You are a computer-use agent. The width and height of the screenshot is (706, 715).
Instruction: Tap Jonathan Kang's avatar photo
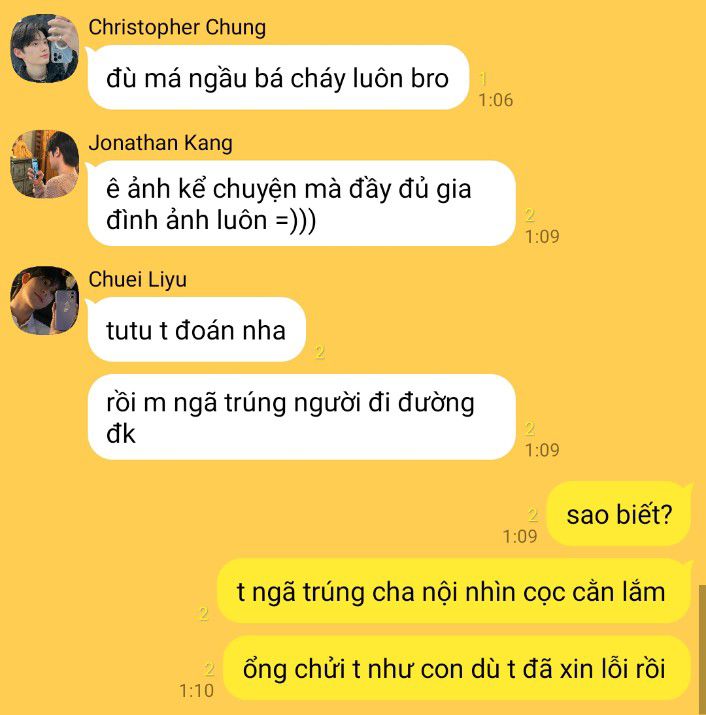[44, 164]
